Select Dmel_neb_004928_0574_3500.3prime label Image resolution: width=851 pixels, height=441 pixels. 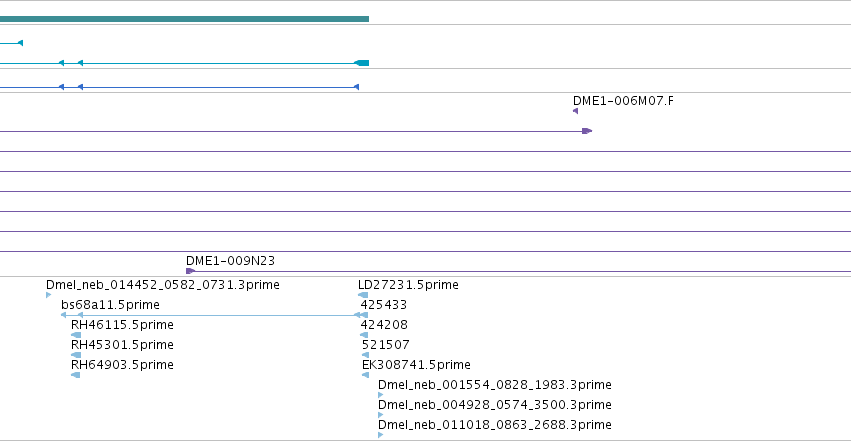(495, 405)
